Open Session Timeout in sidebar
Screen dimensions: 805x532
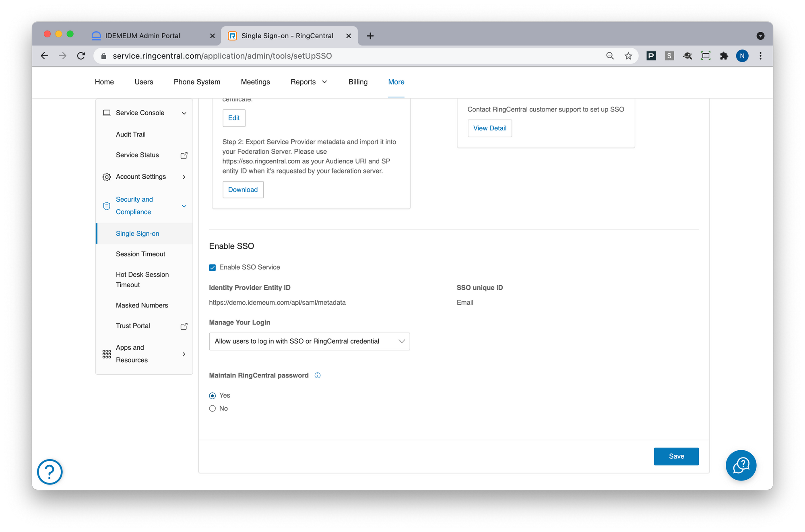(x=140, y=254)
